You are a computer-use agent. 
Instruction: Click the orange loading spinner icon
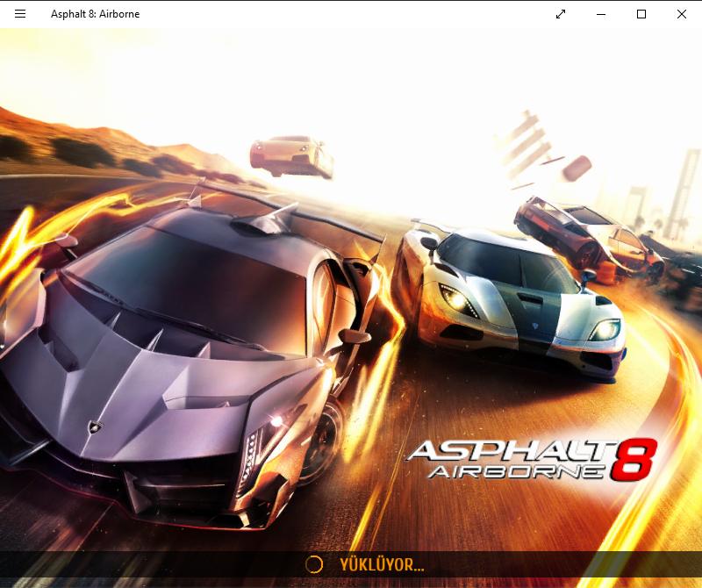pos(314,564)
